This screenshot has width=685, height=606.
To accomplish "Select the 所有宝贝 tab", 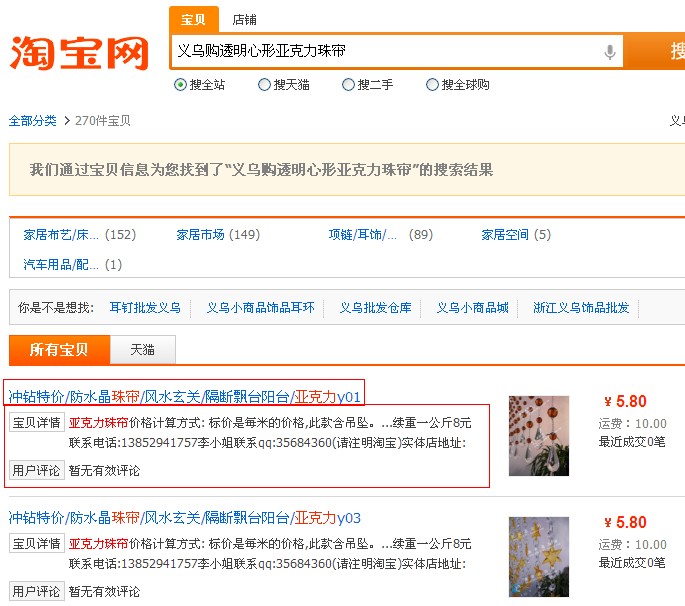I will click(x=59, y=350).
